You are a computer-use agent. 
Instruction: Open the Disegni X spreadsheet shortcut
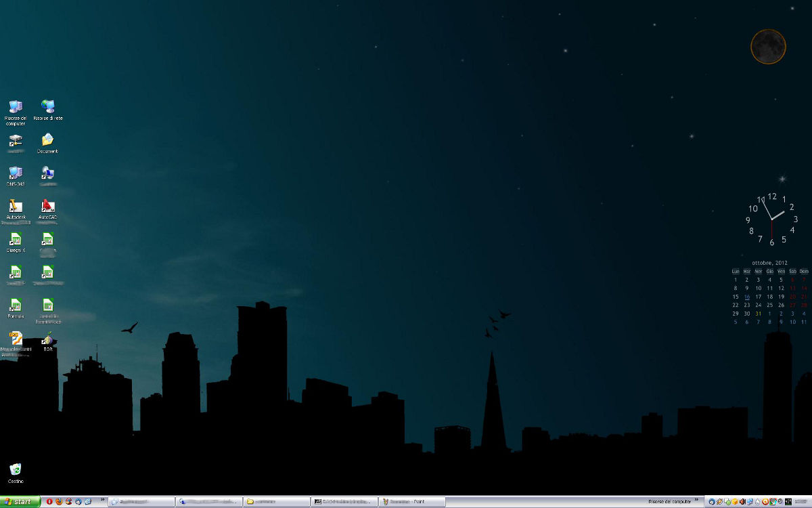(x=15, y=239)
